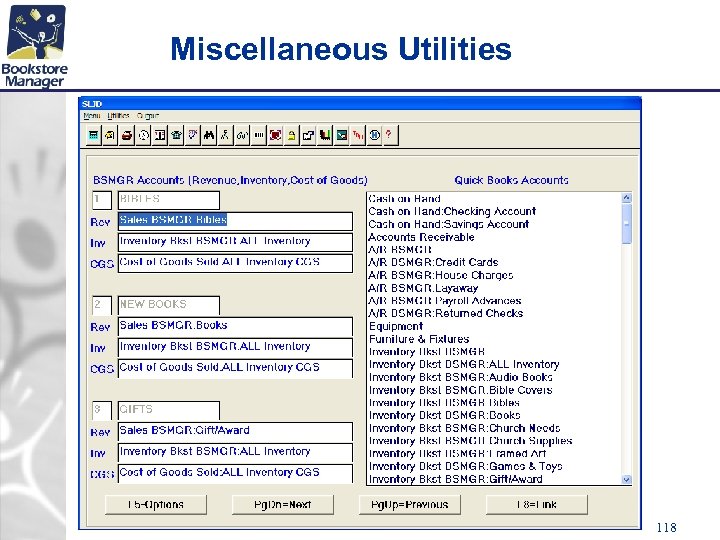Click the NEW BOOKS Inv inventory field
Screen dimensions: 720x540
point(235,348)
